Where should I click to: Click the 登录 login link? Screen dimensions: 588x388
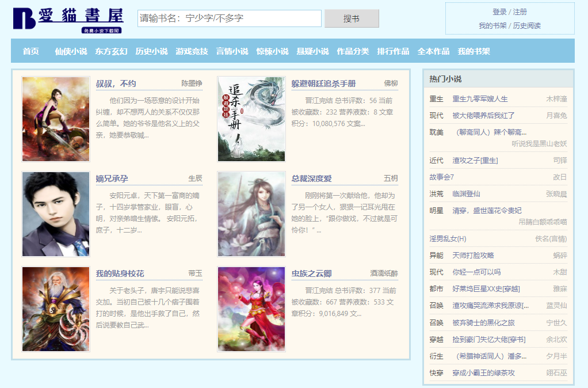tap(499, 12)
